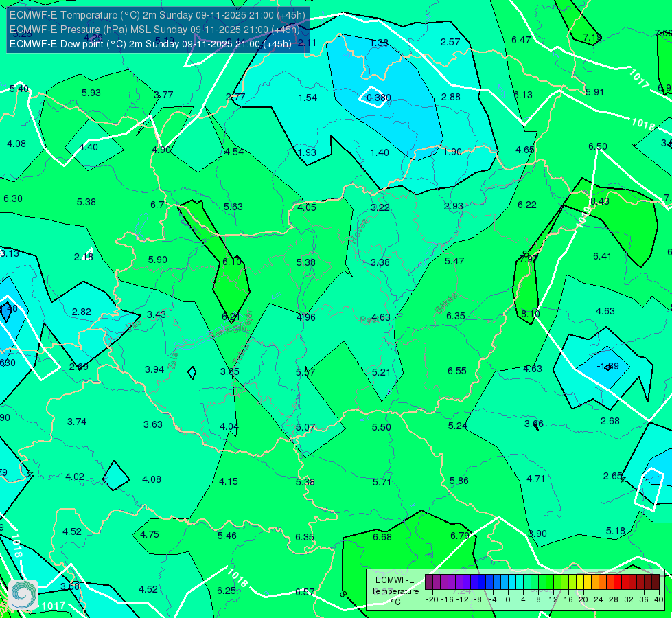The width and height of the screenshot is (672, 618).
Task: Click the 5.86 temperature value
Action: click(x=459, y=481)
